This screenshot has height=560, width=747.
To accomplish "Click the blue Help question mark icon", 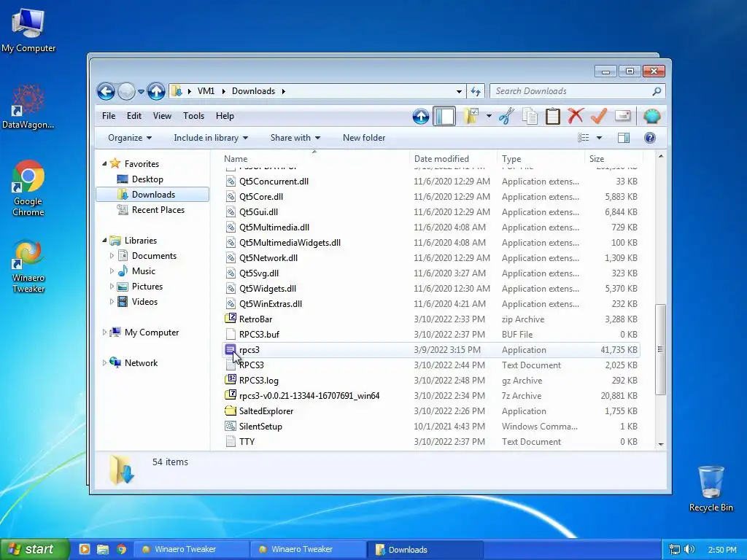I will point(650,138).
